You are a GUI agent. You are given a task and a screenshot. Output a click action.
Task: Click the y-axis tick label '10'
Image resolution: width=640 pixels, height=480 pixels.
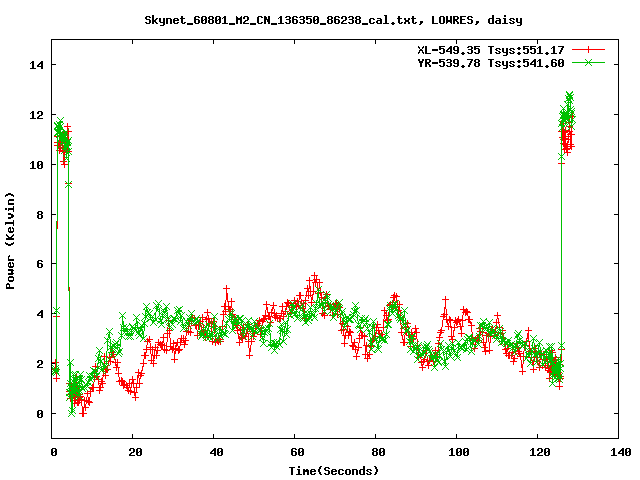[36, 165]
